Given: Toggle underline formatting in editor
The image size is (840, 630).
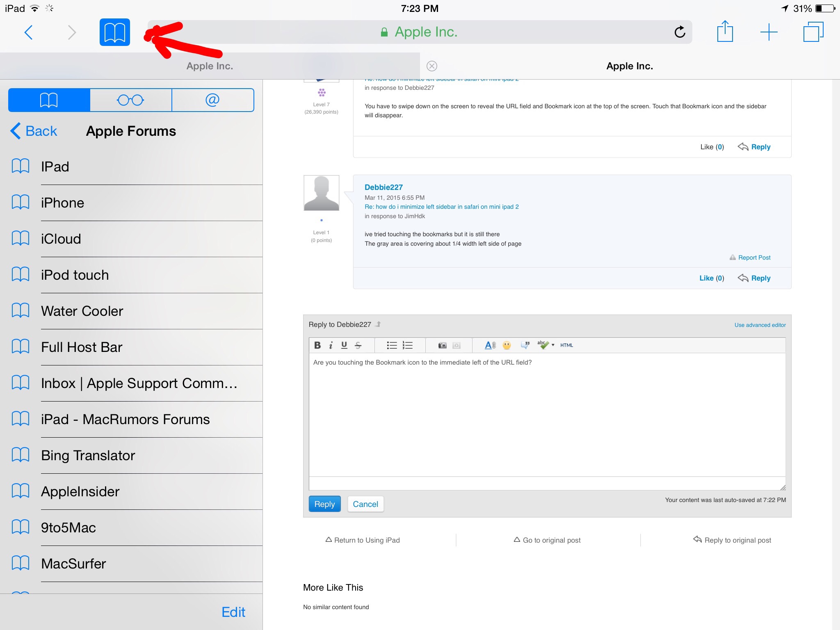Looking at the screenshot, I should pyautogui.click(x=344, y=345).
